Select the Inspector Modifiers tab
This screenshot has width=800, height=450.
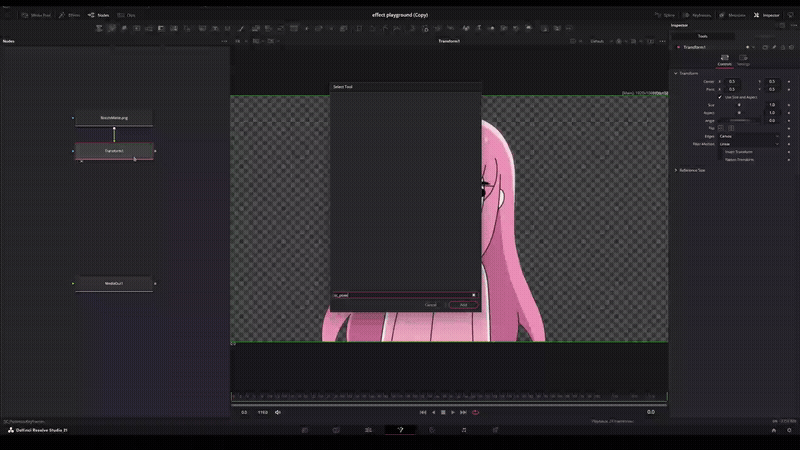tap(765, 36)
